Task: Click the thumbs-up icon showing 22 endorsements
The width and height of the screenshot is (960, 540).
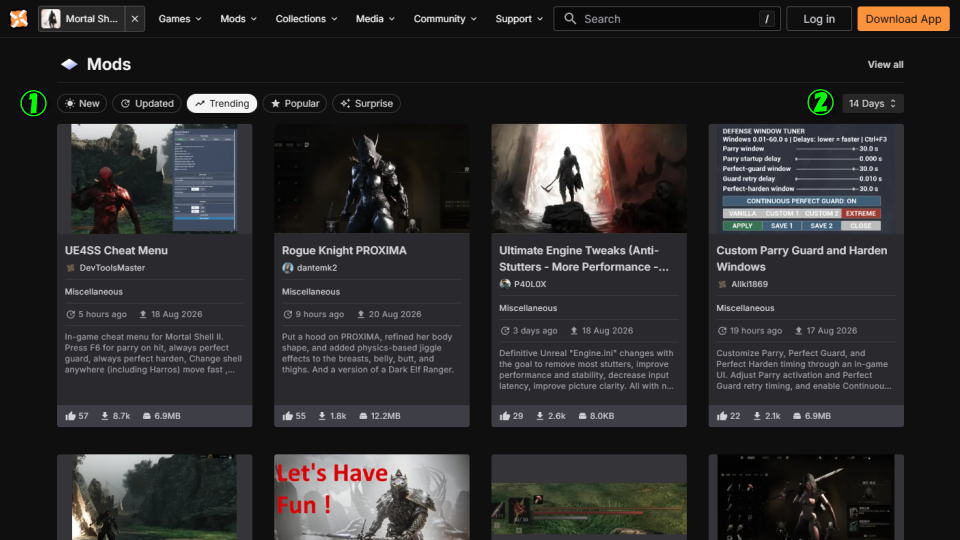Action: tap(722, 416)
